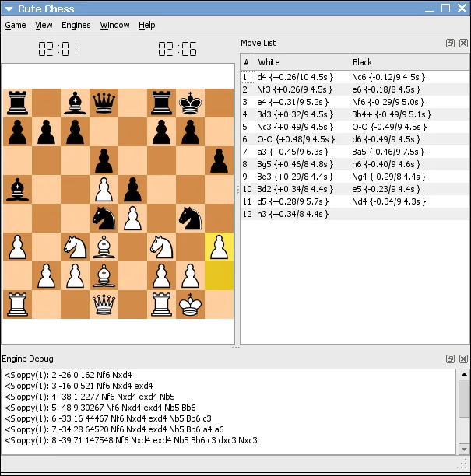The height and width of the screenshot is (476, 471).
Task: Click the white king on g1
Action: (190, 304)
